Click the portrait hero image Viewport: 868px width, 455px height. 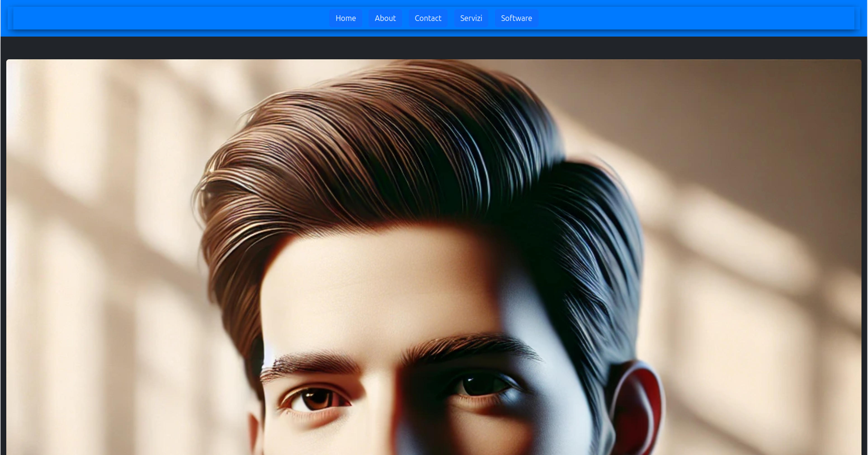click(x=434, y=257)
